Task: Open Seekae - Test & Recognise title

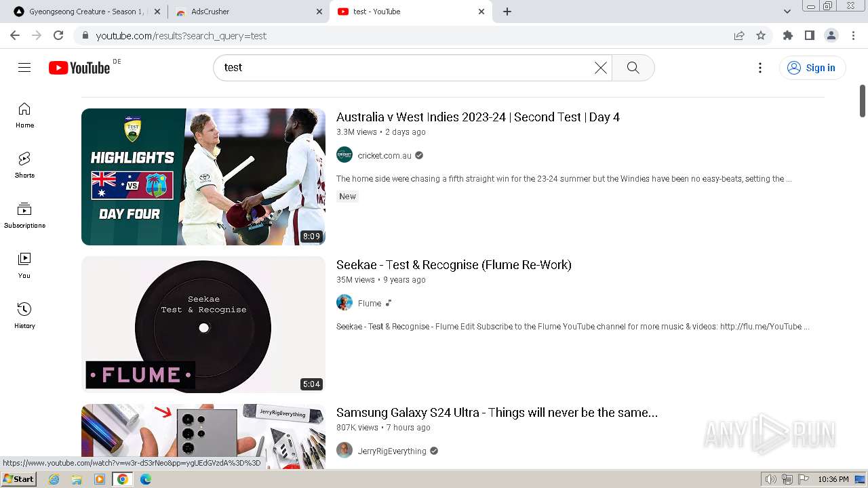Action: click(x=454, y=265)
